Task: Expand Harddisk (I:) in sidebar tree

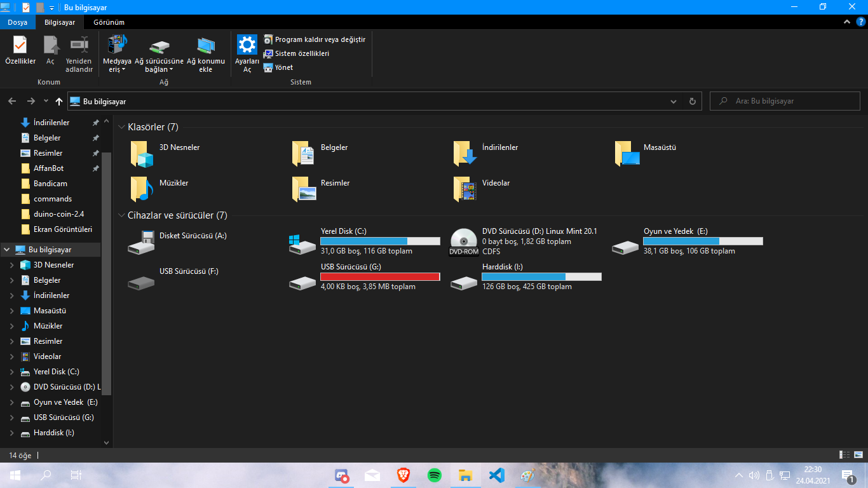Action: coord(11,433)
